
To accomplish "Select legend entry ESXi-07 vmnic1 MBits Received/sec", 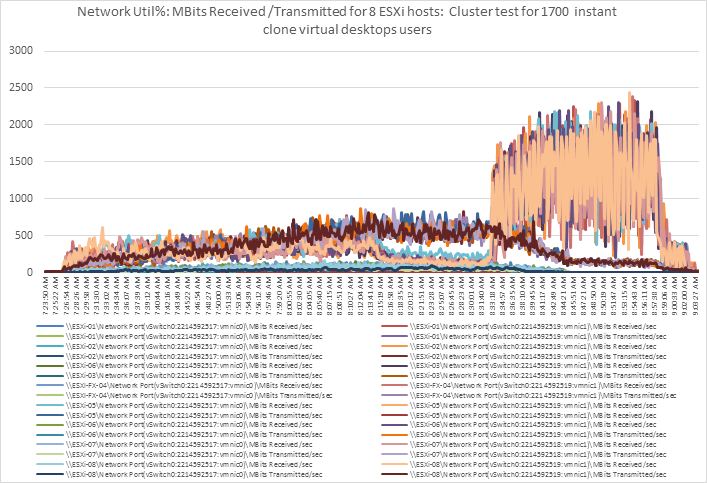I will click(x=519, y=445).
